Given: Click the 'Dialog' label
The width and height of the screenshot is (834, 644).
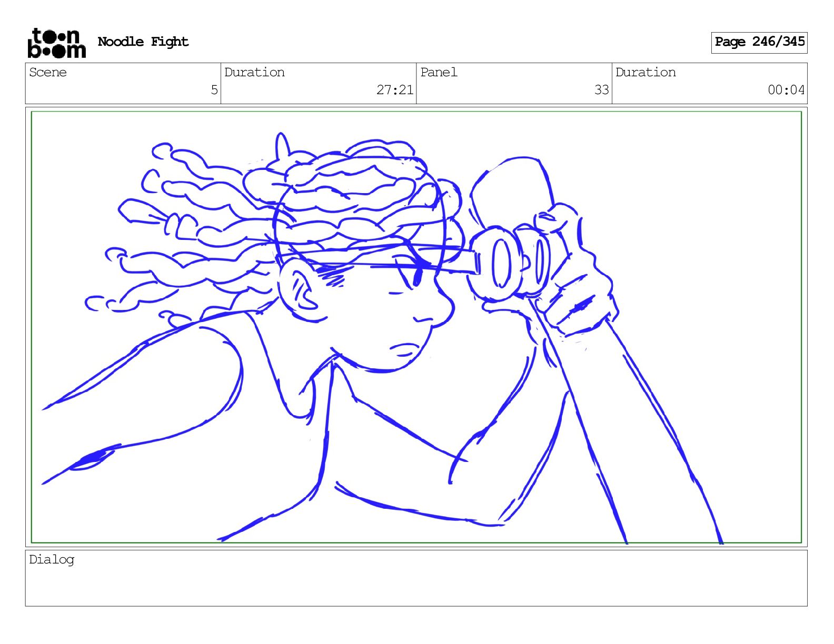Looking at the screenshot, I should [52, 560].
